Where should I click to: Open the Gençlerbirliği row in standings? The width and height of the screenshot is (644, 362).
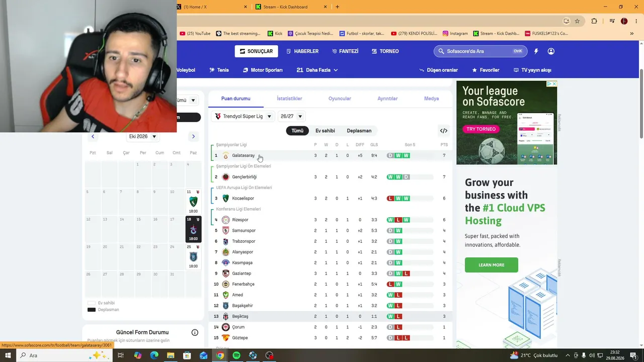pyautogui.click(x=330, y=177)
